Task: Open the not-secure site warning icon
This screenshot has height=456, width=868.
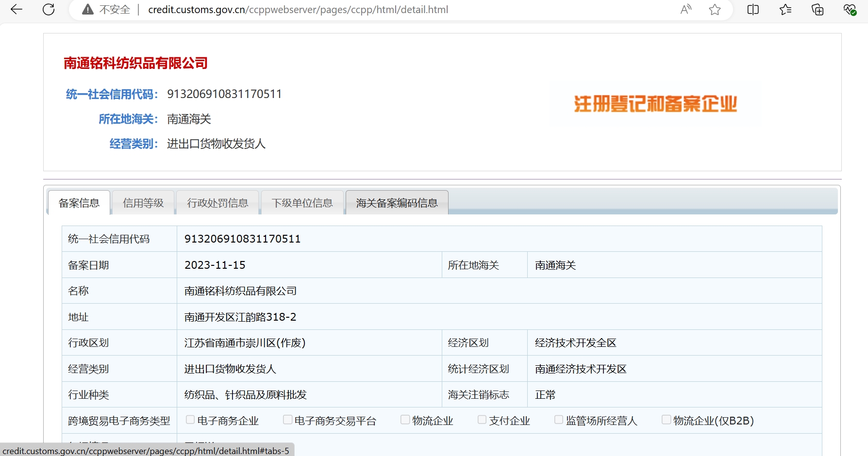Action: [x=88, y=10]
